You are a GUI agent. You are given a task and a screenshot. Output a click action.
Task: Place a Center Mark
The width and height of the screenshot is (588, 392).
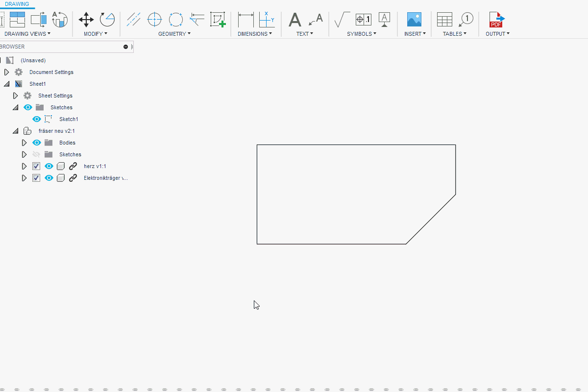(154, 20)
